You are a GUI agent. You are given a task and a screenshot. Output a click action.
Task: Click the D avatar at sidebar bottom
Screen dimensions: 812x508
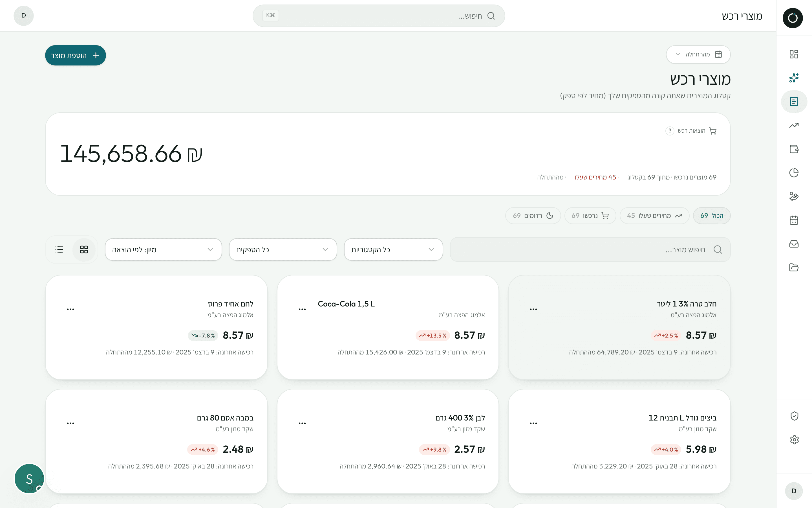[x=794, y=491]
